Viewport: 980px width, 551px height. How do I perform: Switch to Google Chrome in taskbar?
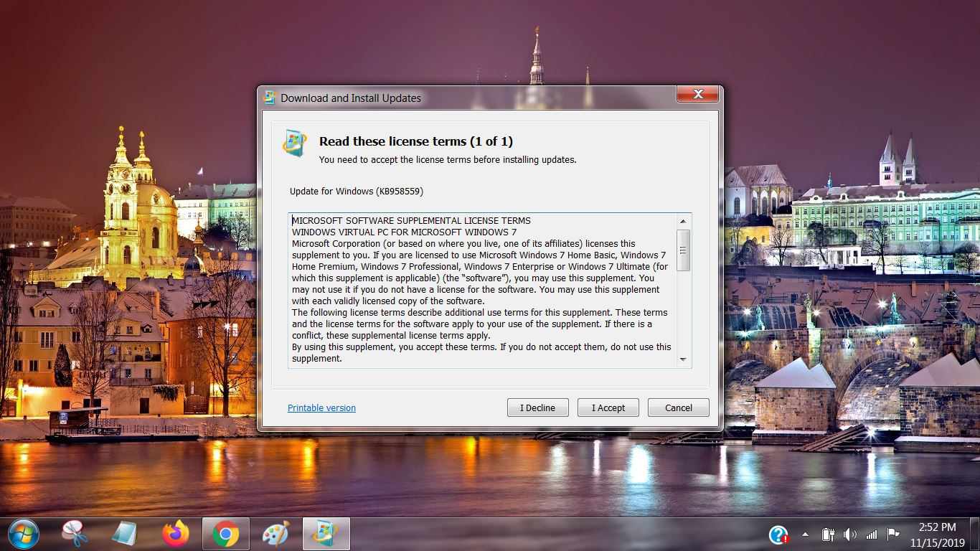tap(225, 534)
